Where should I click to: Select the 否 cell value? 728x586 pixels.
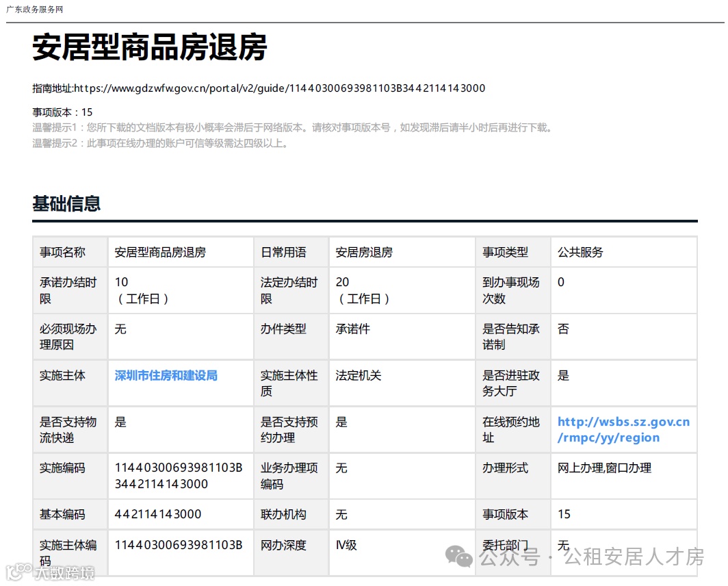click(x=563, y=329)
